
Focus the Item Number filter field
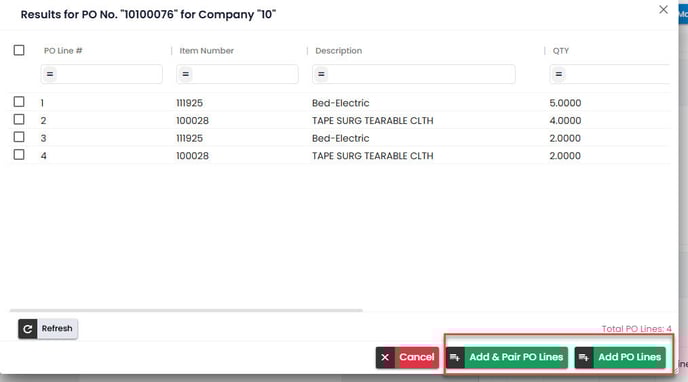237,74
